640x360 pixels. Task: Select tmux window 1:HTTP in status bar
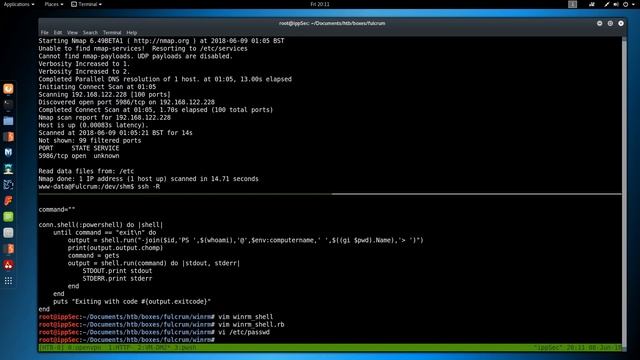119,348
